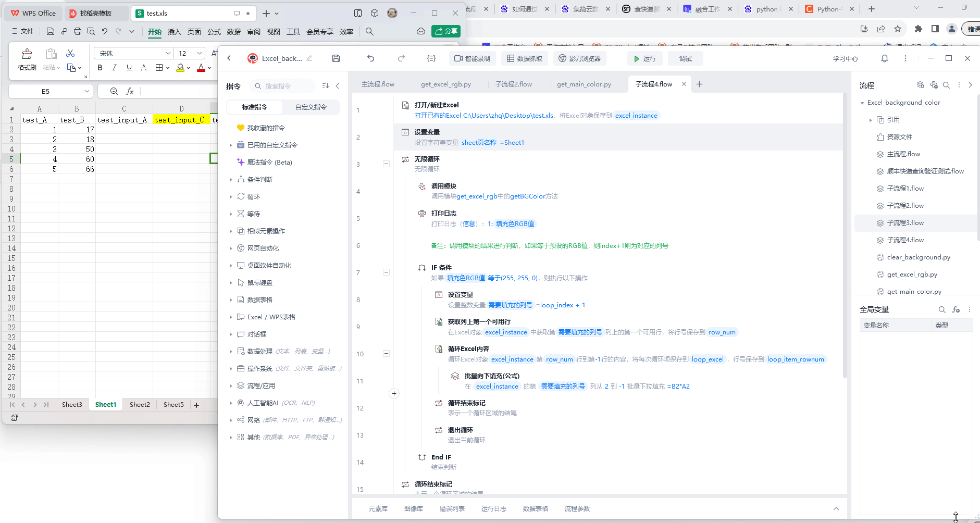Open the 插入 ribbon tab in WPS
The height and width of the screenshot is (523, 980).
[174, 32]
